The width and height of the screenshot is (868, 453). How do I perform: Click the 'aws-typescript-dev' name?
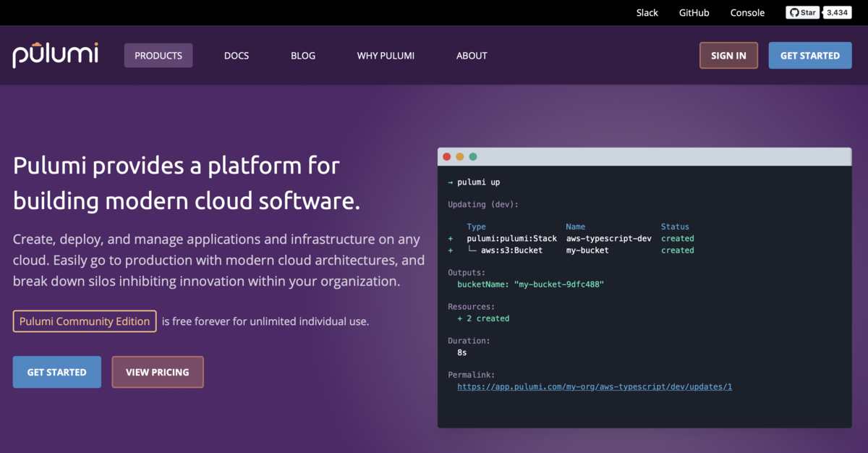tap(609, 238)
